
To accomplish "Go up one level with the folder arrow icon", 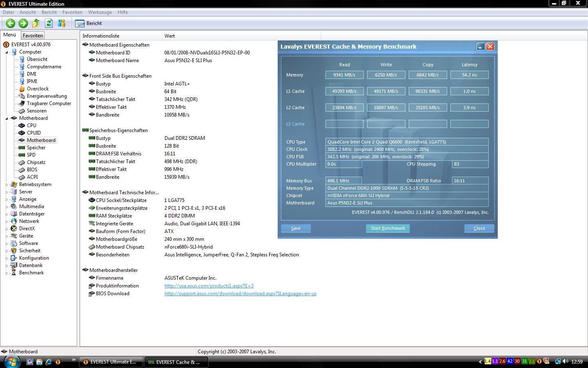I will point(36,23).
